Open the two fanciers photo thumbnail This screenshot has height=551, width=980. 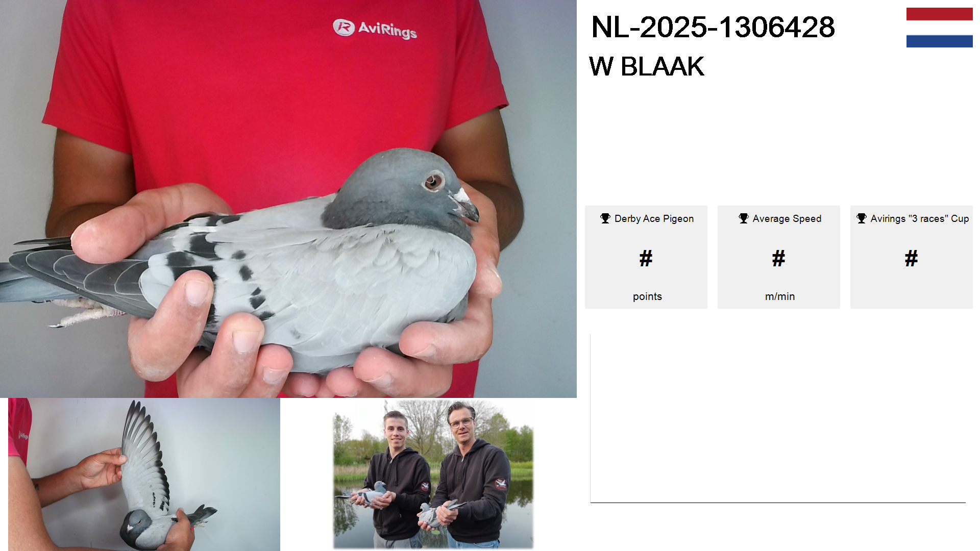point(433,474)
